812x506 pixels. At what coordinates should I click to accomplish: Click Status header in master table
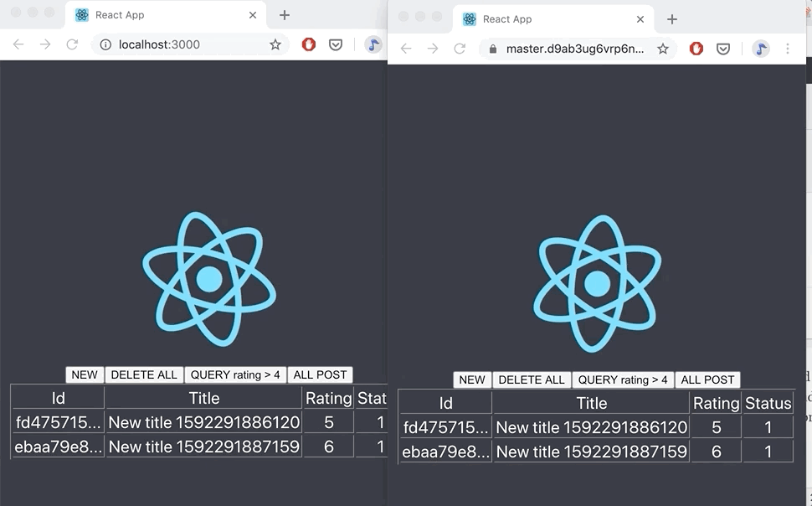(768, 403)
